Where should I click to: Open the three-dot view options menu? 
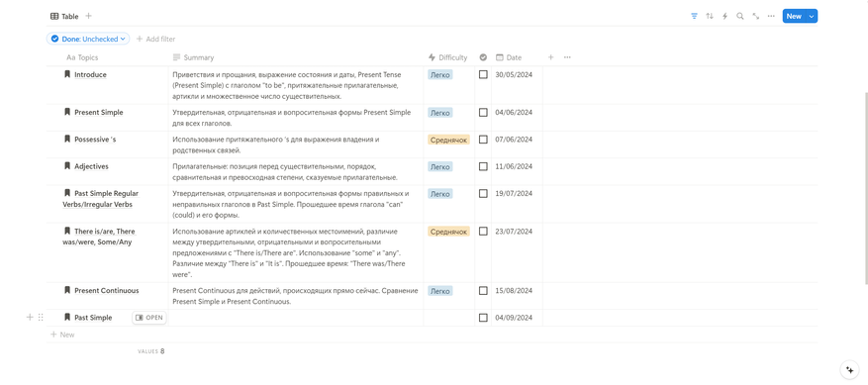771,16
